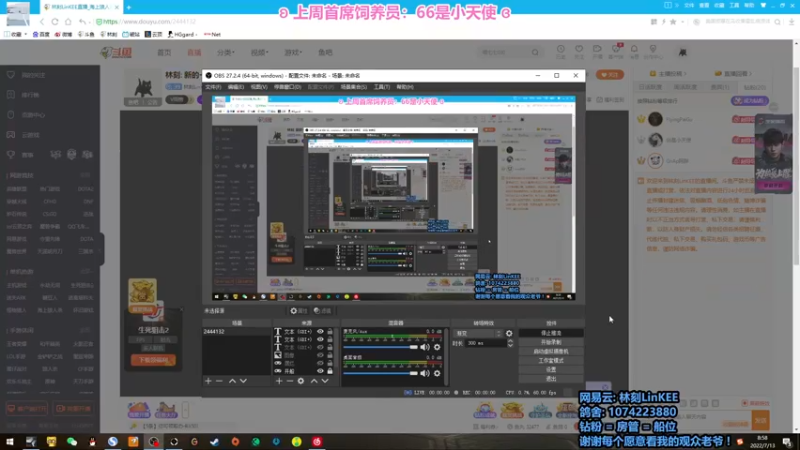Adjust transition duration stepper arrows
Viewport: 800px width, 450px height.
(510, 343)
